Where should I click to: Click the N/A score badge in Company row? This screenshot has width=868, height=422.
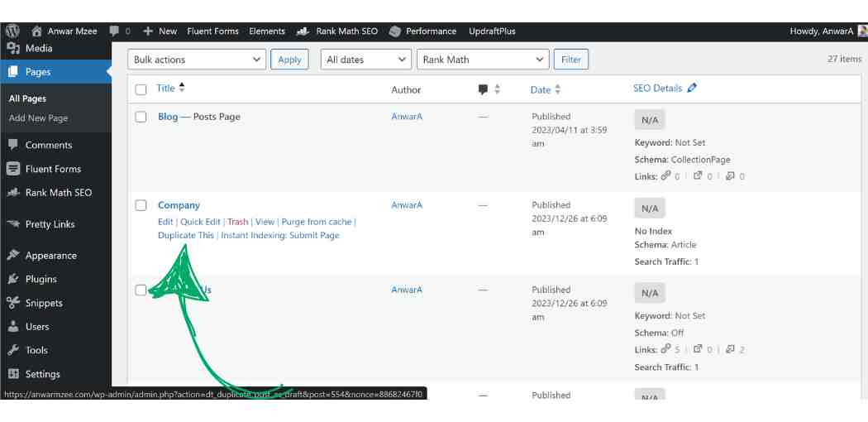pyautogui.click(x=650, y=209)
